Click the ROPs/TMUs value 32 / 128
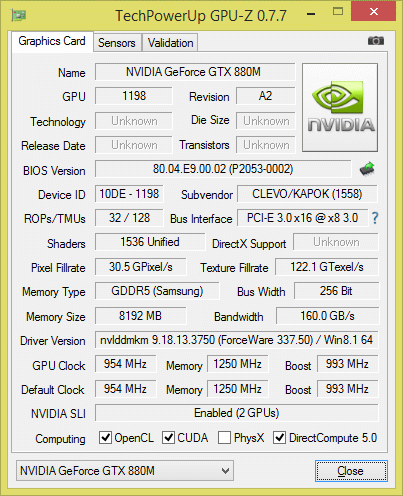Image resolution: width=403 pixels, height=496 pixels. click(x=129, y=218)
